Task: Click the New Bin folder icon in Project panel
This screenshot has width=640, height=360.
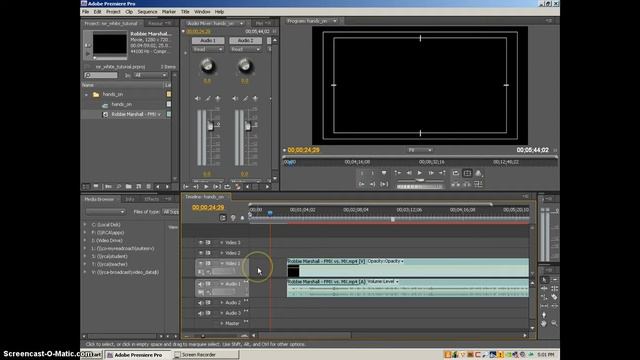Action: click(129, 187)
